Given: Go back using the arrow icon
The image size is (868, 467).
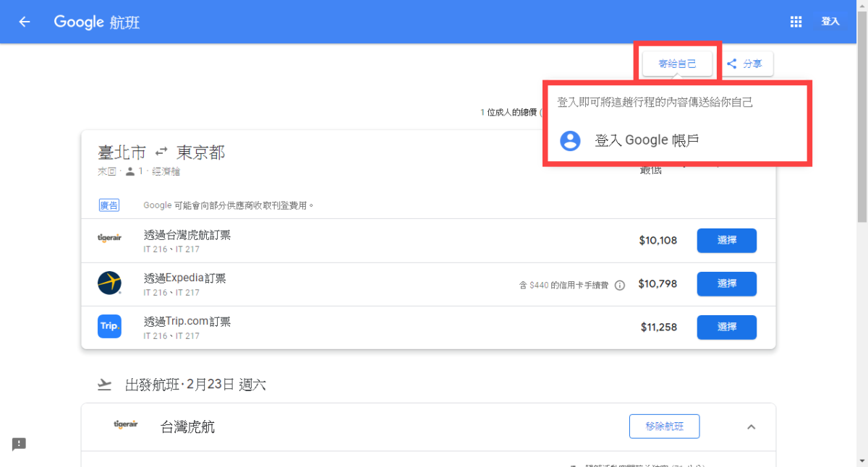Looking at the screenshot, I should 25,22.
